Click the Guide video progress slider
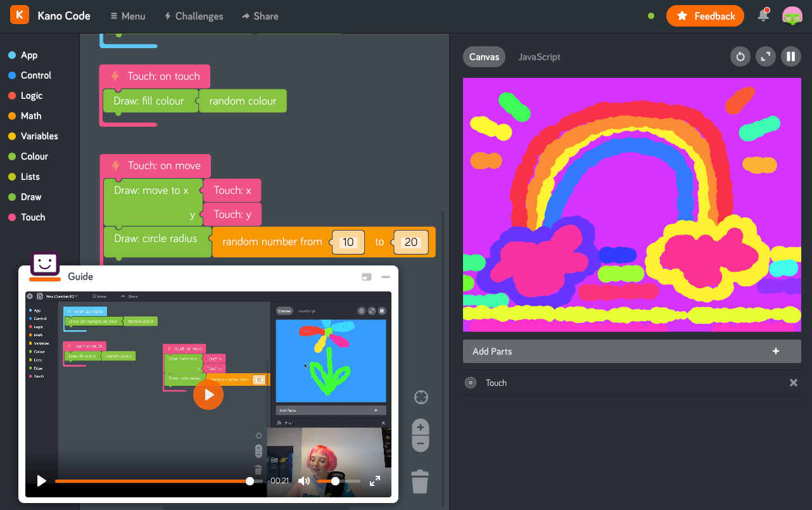The image size is (812, 510). (152, 481)
